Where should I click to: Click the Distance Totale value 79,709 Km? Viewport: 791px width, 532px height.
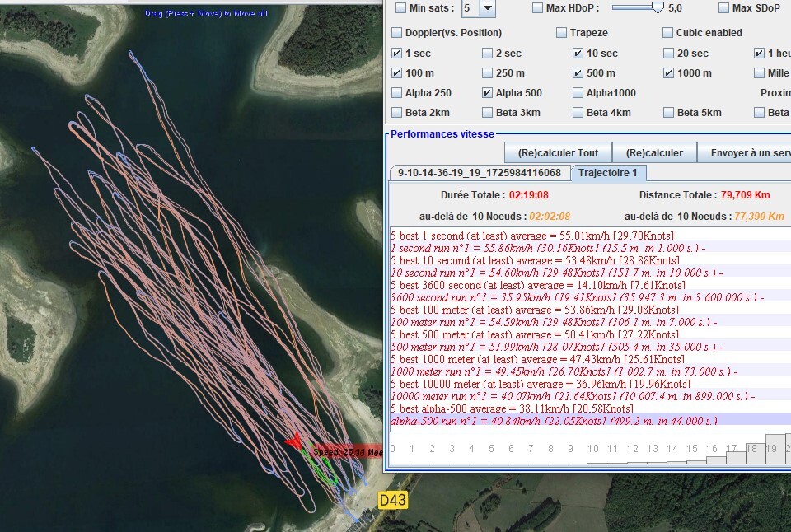point(745,195)
